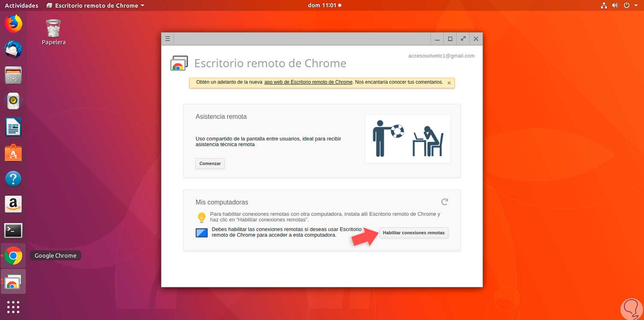Click the Google Chrome dock icon
This screenshot has height=320, width=644.
[13, 256]
